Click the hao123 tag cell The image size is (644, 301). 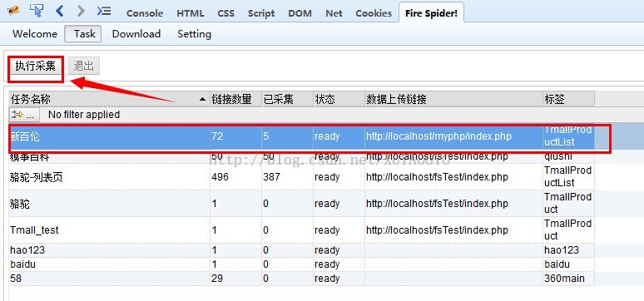click(569, 250)
